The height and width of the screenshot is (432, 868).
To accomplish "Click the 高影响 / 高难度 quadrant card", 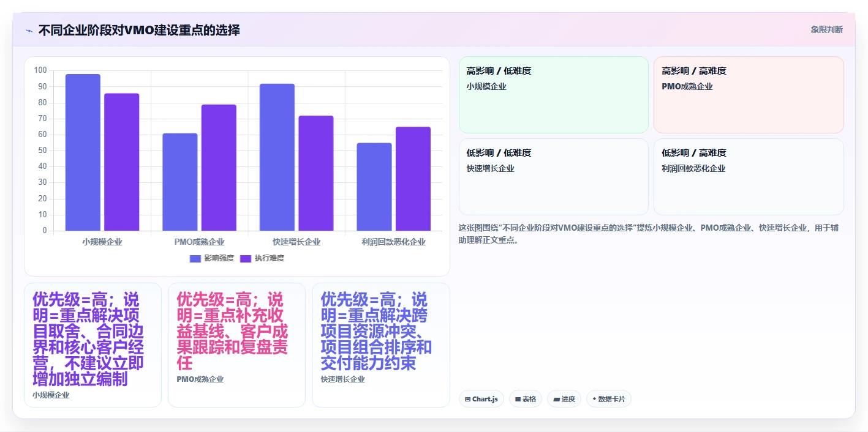I will [749, 95].
